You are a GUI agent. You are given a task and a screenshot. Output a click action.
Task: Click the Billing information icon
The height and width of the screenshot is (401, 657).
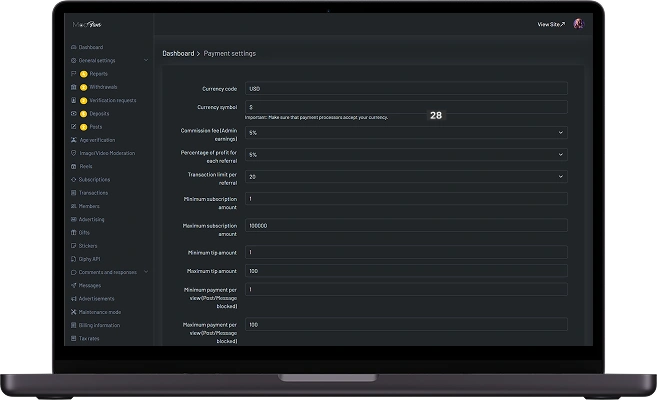tap(74, 325)
